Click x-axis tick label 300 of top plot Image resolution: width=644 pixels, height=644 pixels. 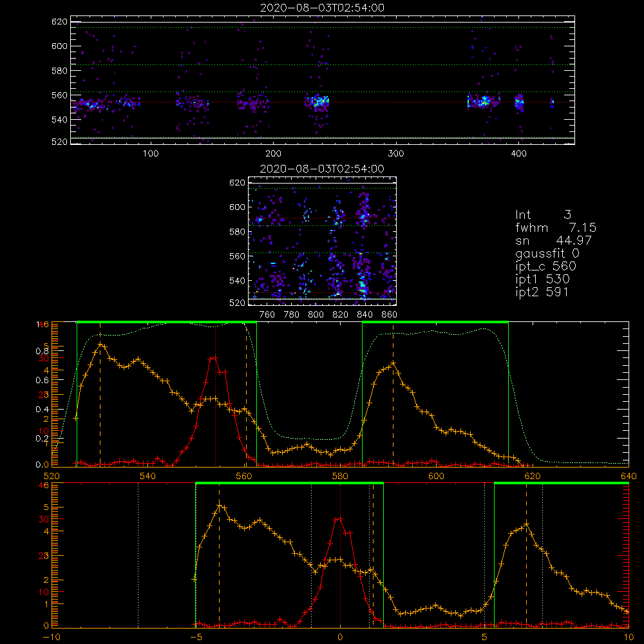coord(396,154)
